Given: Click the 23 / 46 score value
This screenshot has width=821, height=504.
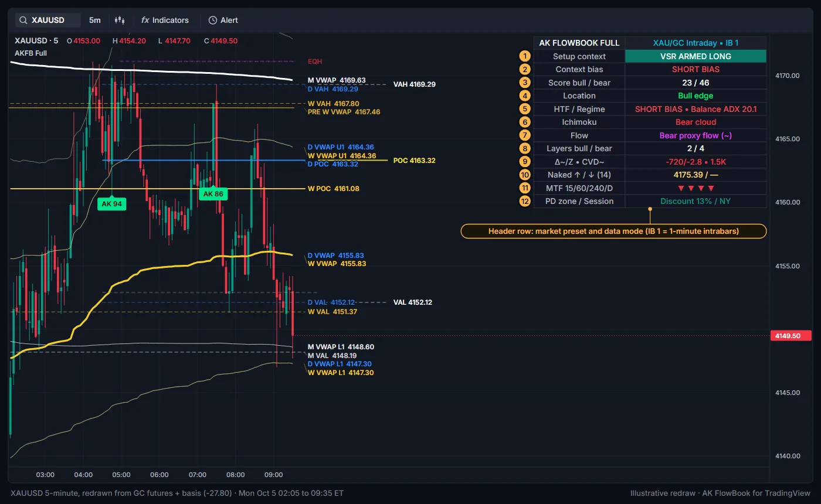Looking at the screenshot, I should pos(696,83).
